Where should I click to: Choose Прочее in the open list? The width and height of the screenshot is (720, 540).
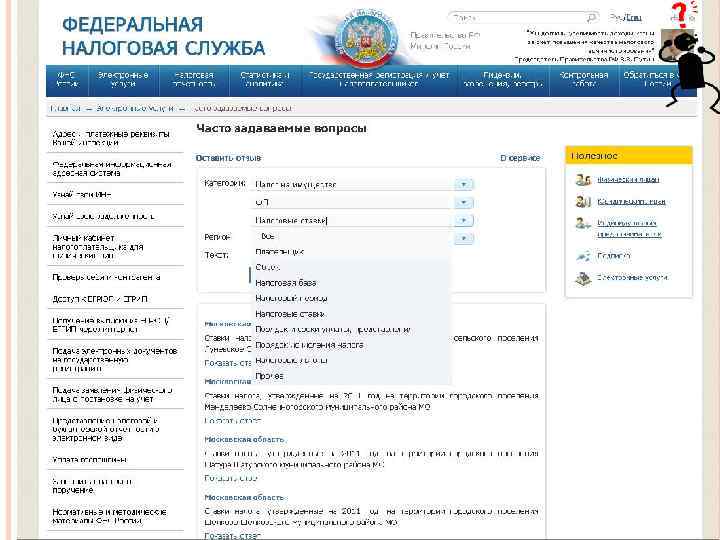tap(351, 376)
